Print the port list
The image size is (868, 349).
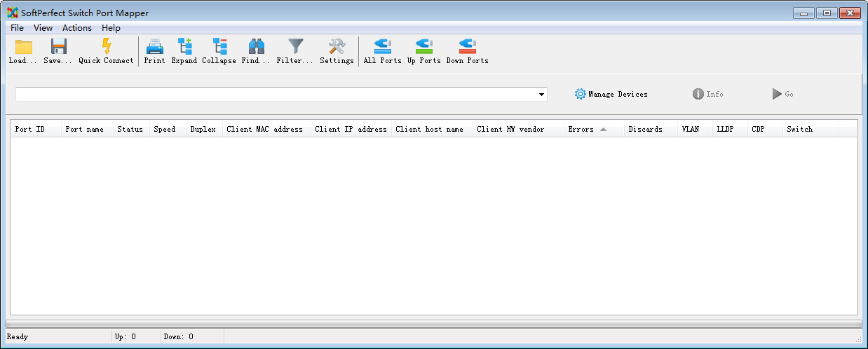(x=154, y=48)
